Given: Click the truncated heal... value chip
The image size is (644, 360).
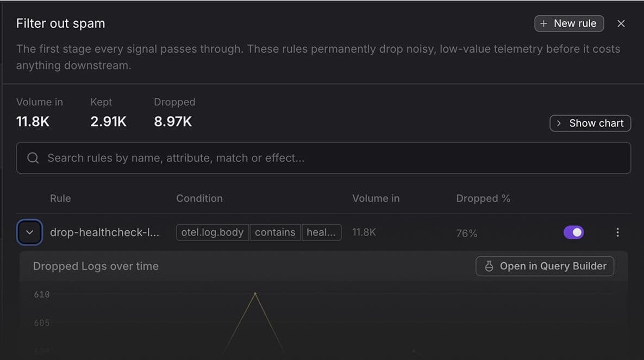Looking at the screenshot, I should 321,232.
